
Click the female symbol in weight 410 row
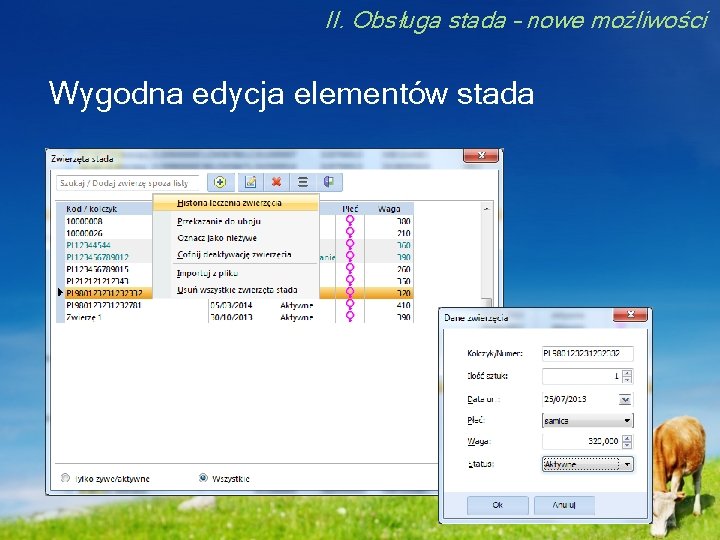point(350,304)
